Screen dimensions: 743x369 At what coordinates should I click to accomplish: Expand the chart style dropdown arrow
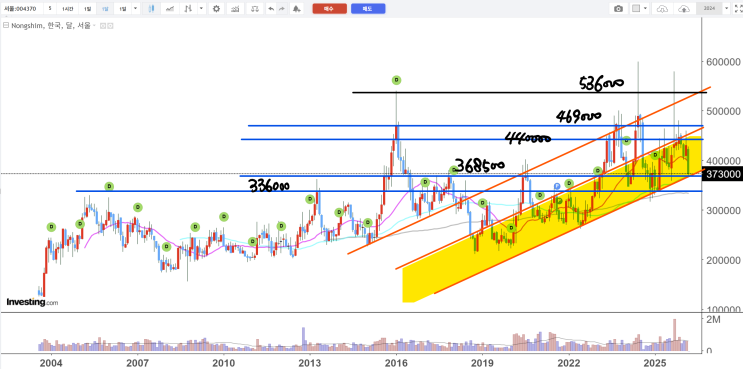202,9
